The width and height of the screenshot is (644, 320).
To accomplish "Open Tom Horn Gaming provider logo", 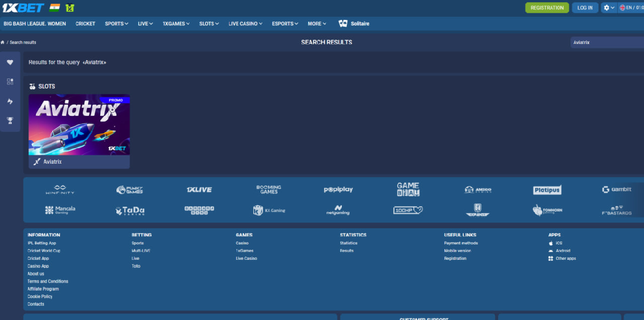I will coord(547,210).
